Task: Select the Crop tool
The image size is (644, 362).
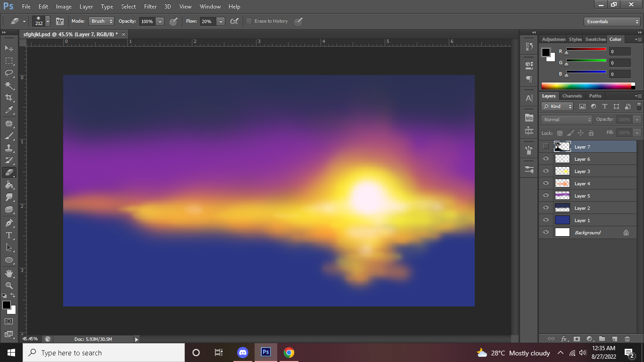Action: pos(9,98)
